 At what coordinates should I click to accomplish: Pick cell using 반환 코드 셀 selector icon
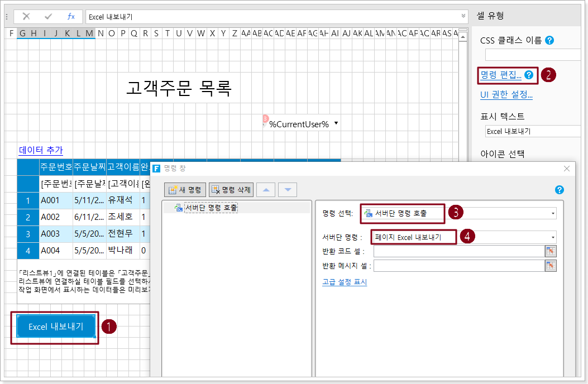point(551,251)
